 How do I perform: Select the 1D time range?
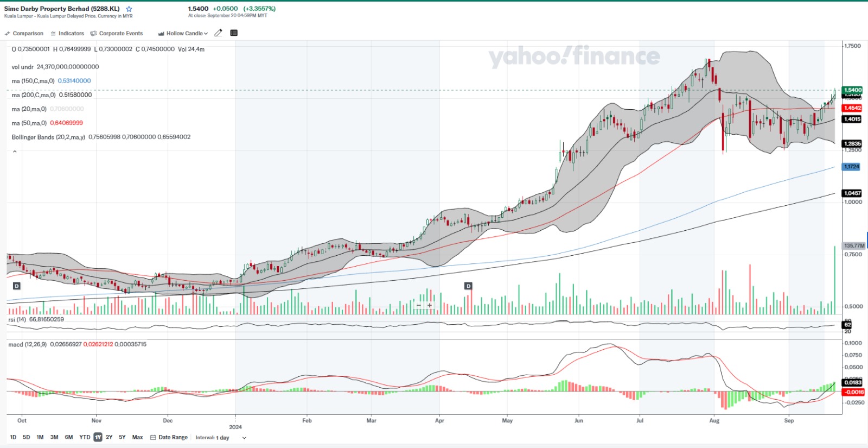[x=13, y=437]
